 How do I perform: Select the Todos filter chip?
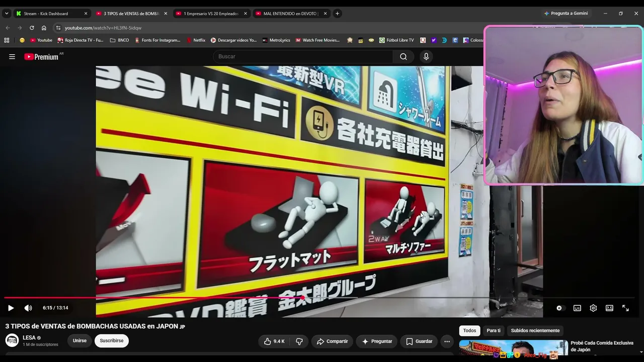click(x=469, y=330)
